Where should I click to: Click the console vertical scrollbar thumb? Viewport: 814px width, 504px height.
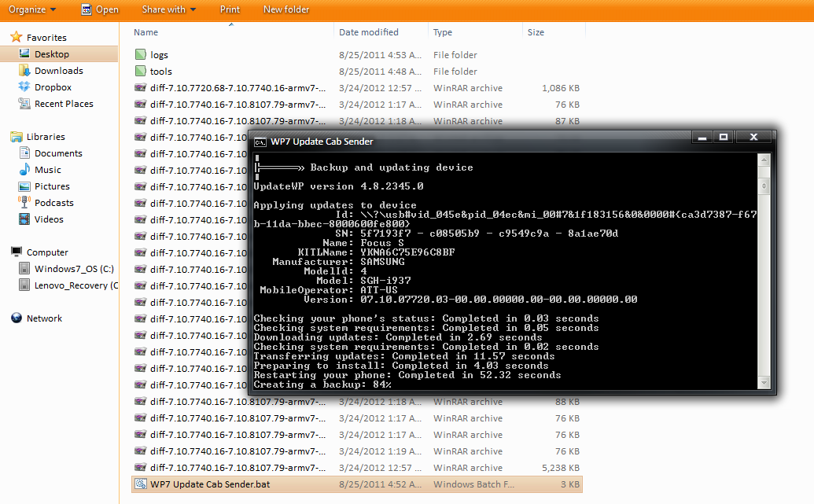(764, 186)
